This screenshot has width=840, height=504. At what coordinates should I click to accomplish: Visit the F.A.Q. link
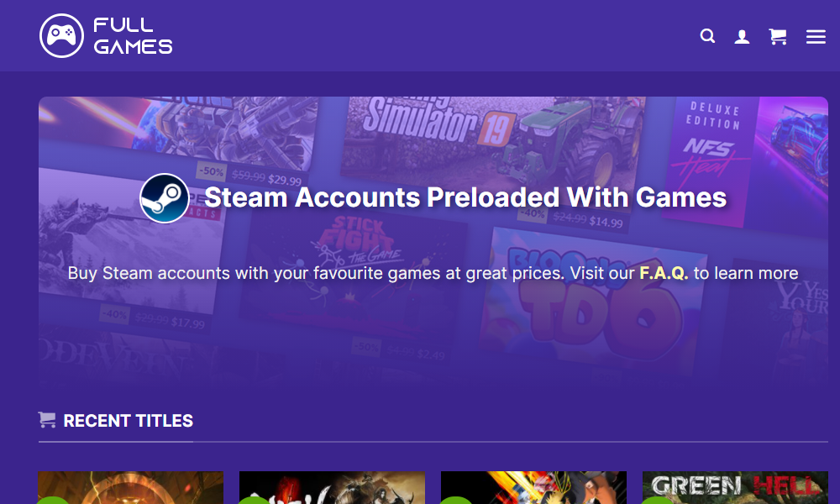click(664, 273)
